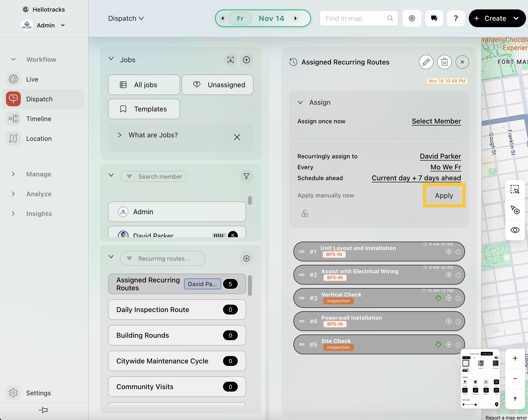Activate the map area selection tool
This screenshot has height=420, width=528.
pyautogui.click(x=515, y=190)
